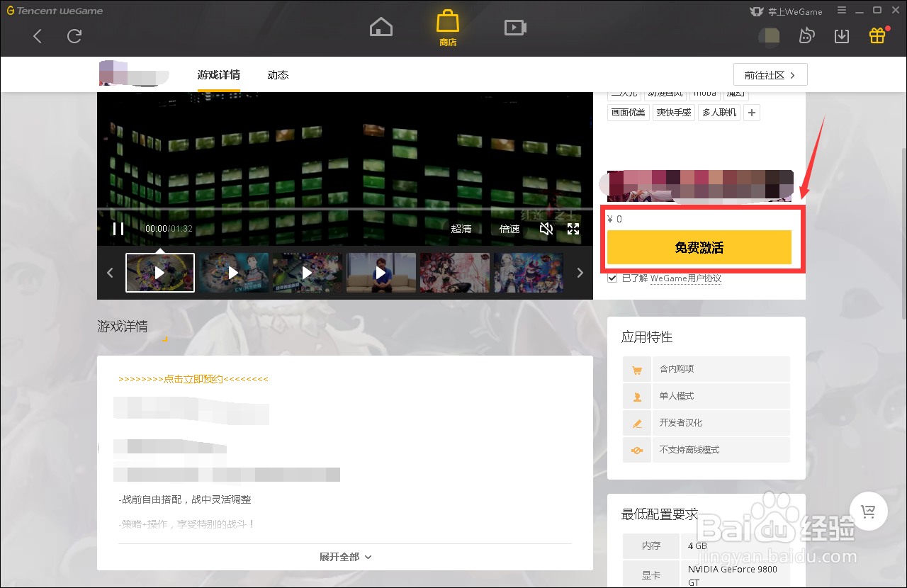Go back with the left arrow
Viewport: 907px width, 588px height.
pyautogui.click(x=38, y=36)
